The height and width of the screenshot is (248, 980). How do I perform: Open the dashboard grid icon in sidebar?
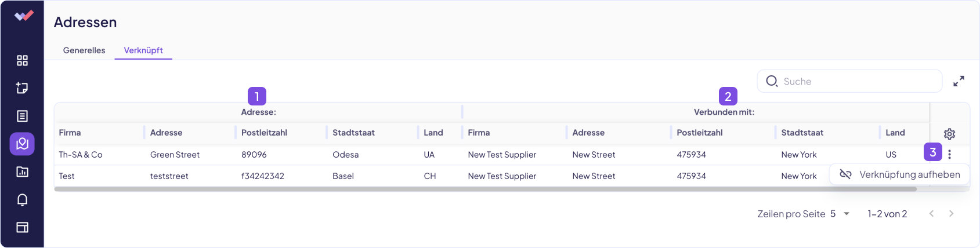click(22, 61)
